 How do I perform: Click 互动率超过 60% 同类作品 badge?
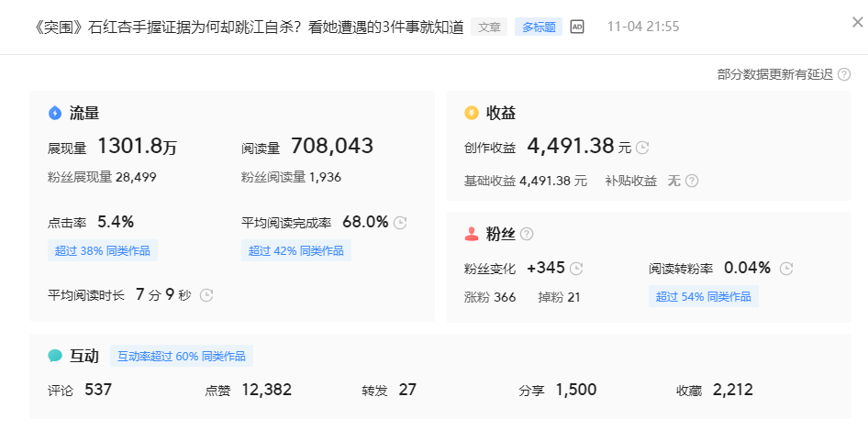click(182, 356)
